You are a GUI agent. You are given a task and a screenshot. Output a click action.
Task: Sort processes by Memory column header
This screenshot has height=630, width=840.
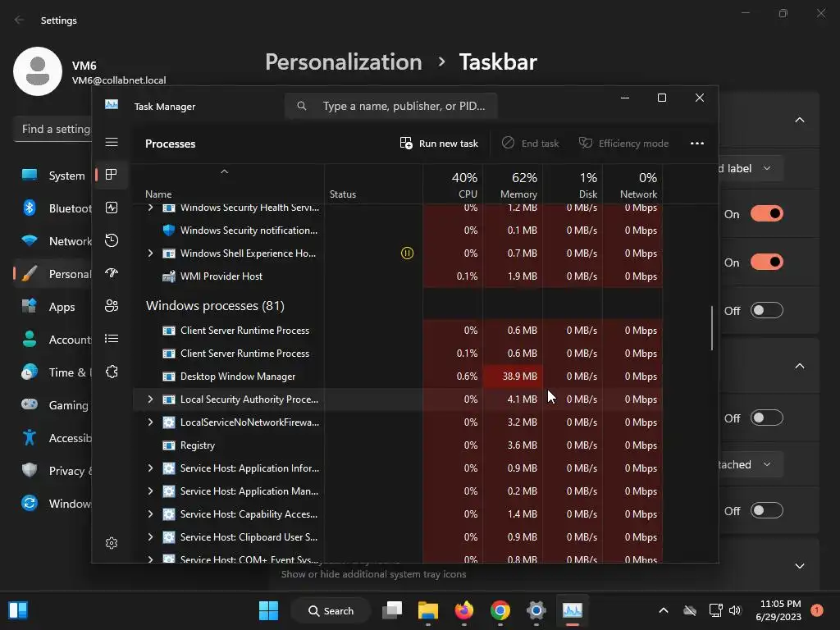[513, 185]
